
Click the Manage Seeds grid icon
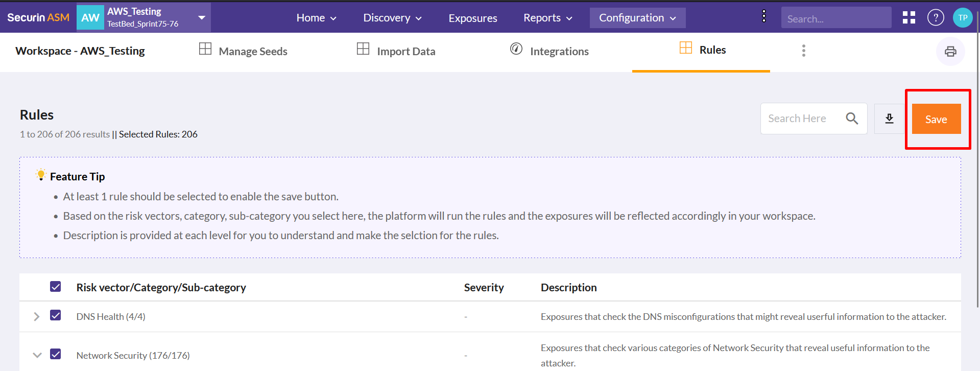(205, 49)
